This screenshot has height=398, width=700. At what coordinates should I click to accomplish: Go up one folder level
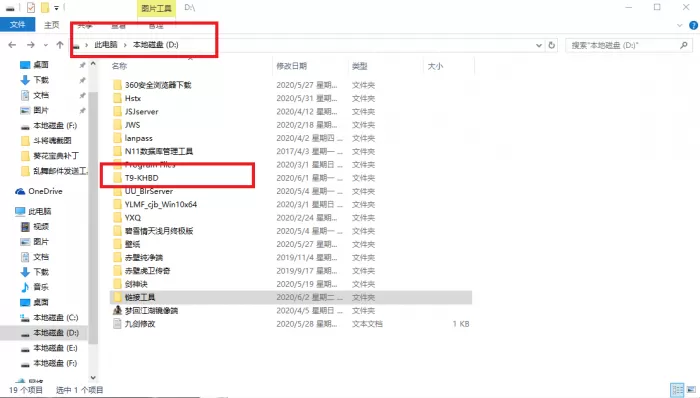click(60, 45)
